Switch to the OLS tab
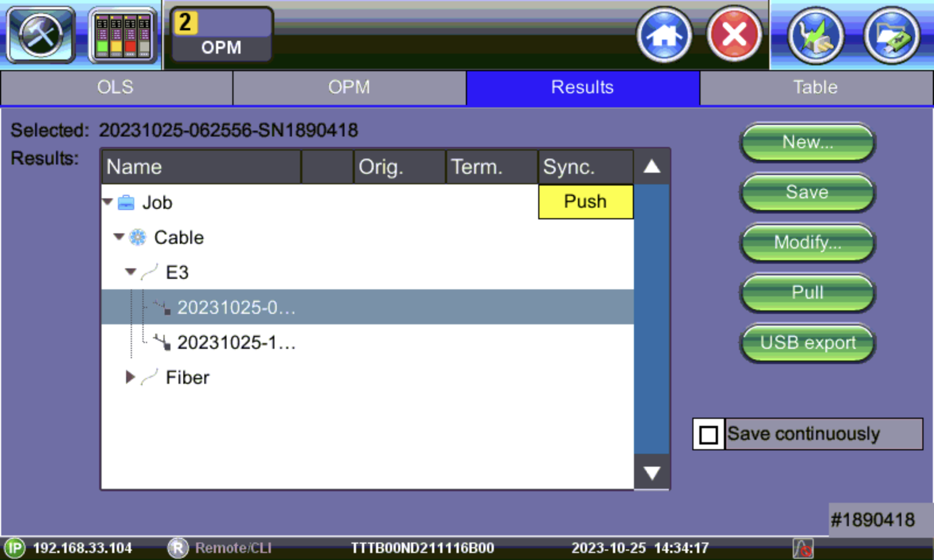 [x=116, y=87]
